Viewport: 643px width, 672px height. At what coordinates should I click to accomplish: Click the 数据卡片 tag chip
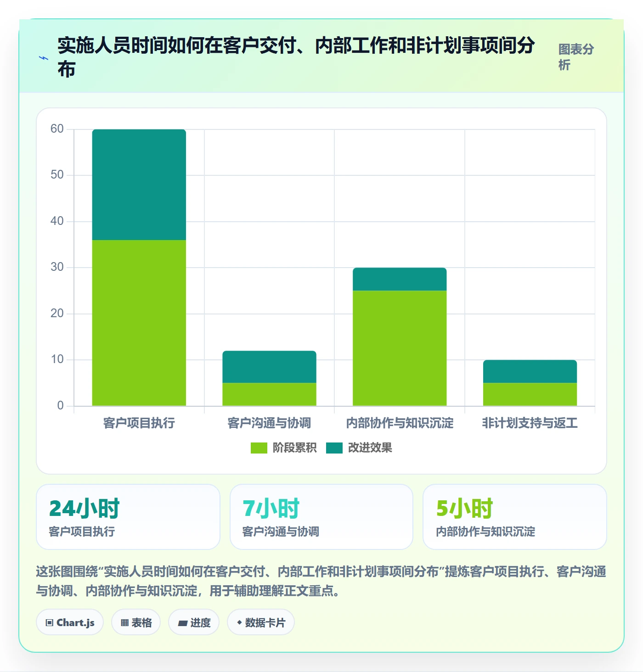(x=261, y=622)
